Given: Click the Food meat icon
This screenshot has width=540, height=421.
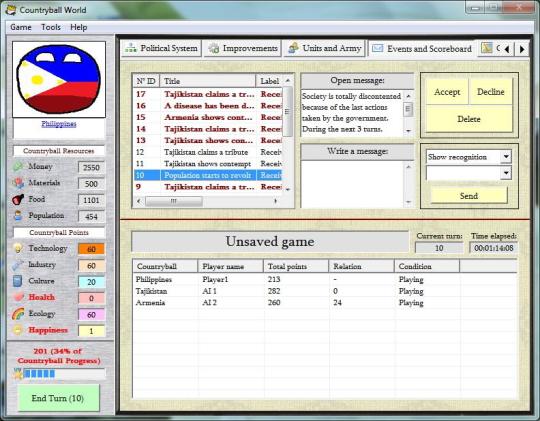Looking at the screenshot, I should click(18, 199).
